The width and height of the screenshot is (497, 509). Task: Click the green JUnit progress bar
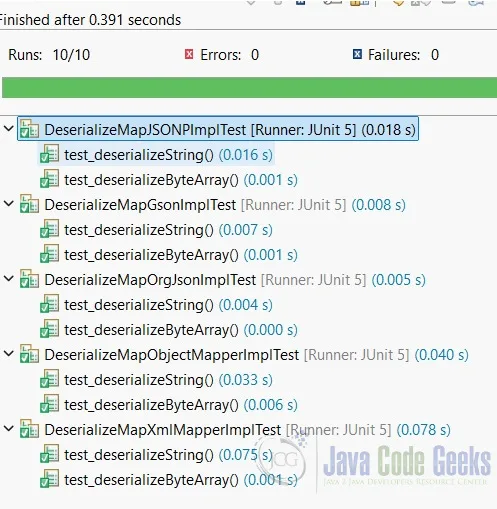point(249,87)
